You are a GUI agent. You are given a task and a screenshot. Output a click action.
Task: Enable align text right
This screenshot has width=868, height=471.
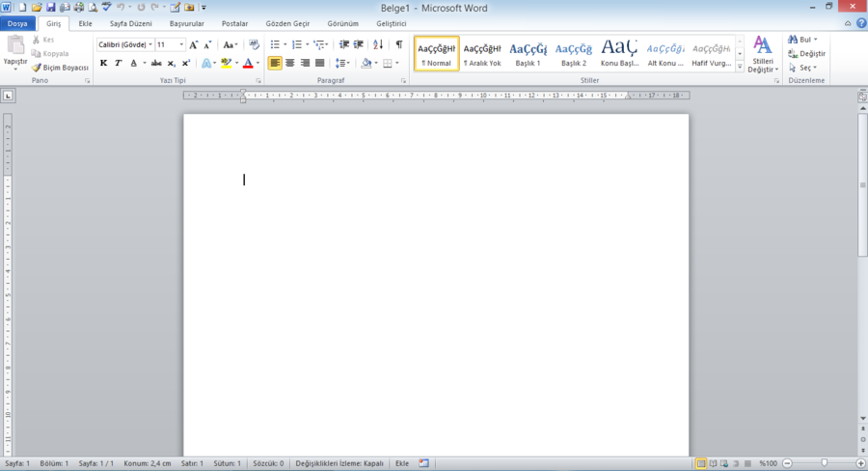(305, 63)
